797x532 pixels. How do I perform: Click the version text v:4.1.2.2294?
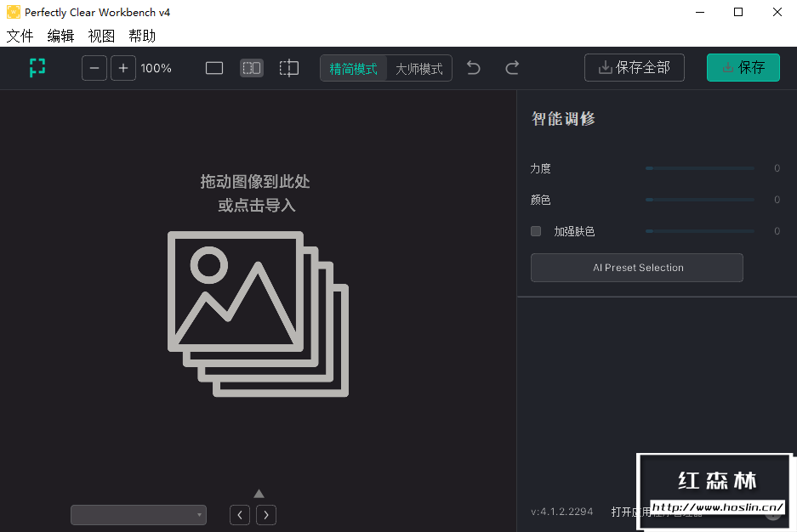coord(561,512)
